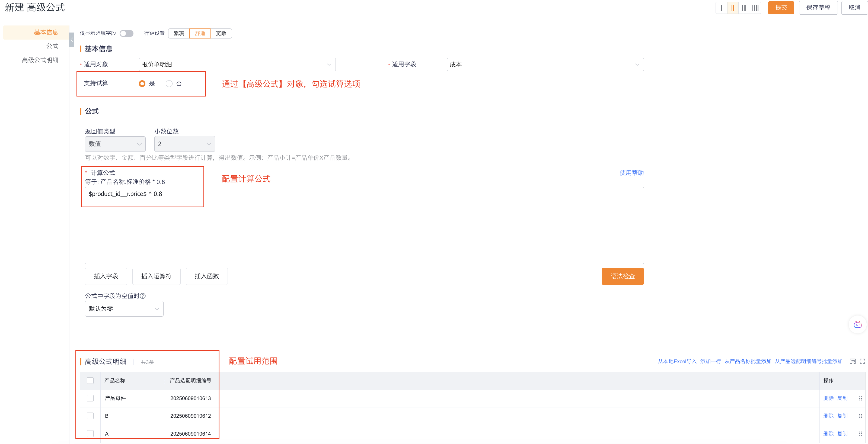Click 插入运算符 button

pyautogui.click(x=156, y=276)
